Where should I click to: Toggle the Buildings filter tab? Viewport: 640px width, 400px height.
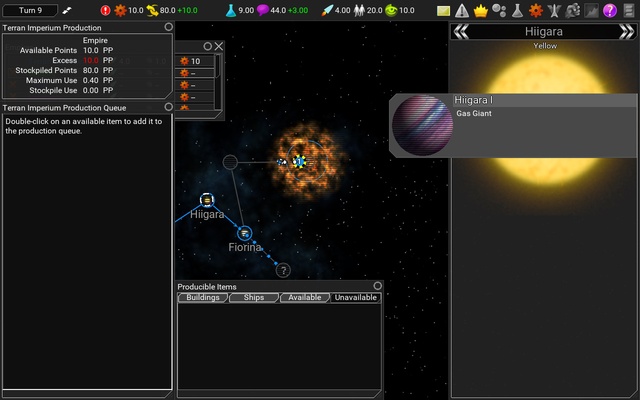pos(203,298)
